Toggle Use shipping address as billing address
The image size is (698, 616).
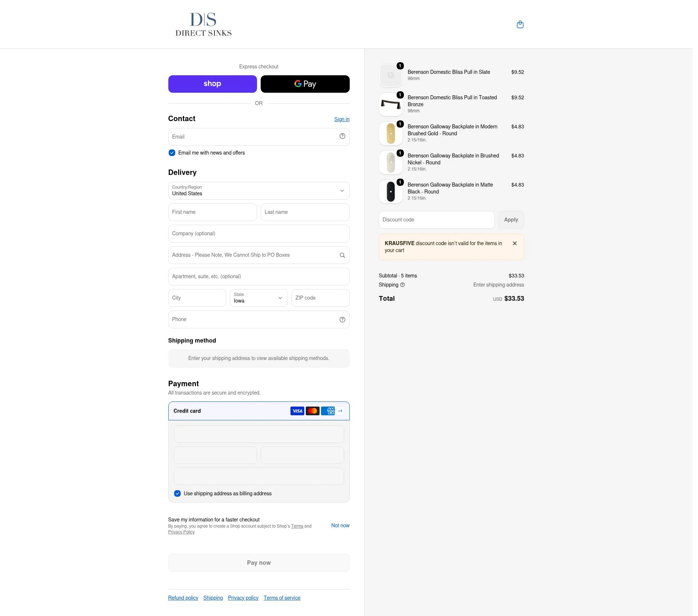177,493
